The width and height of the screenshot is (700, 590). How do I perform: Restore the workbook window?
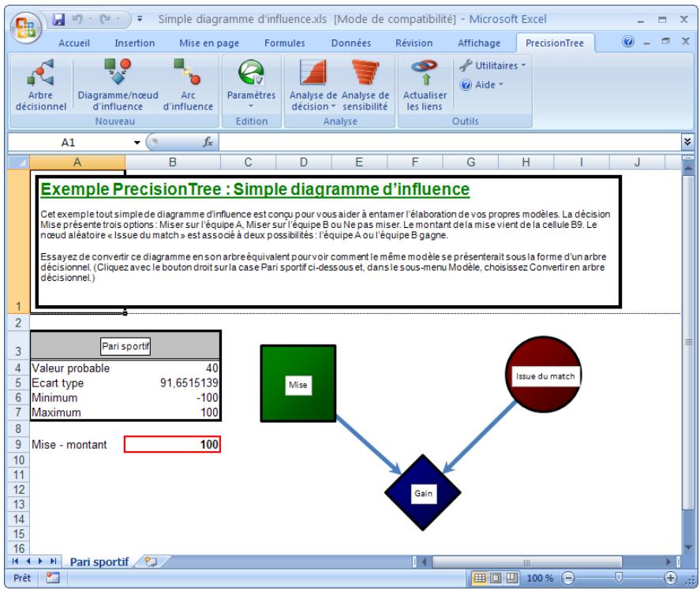tap(665, 41)
